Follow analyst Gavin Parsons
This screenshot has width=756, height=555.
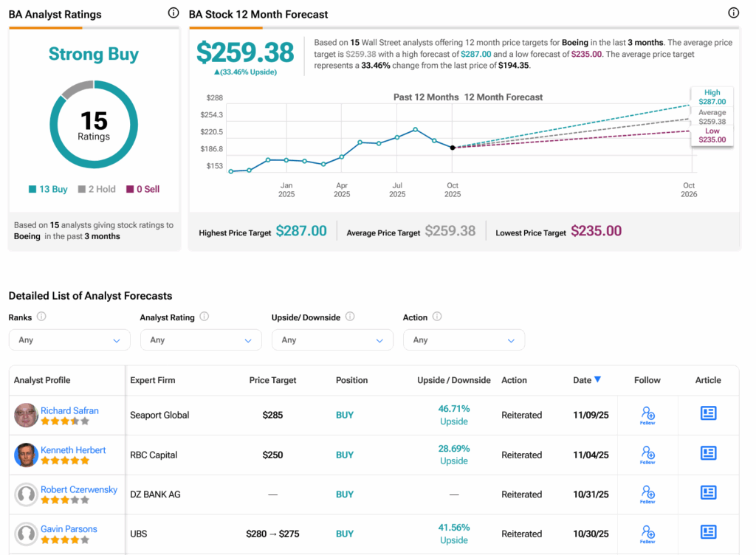pyautogui.click(x=647, y=534)
